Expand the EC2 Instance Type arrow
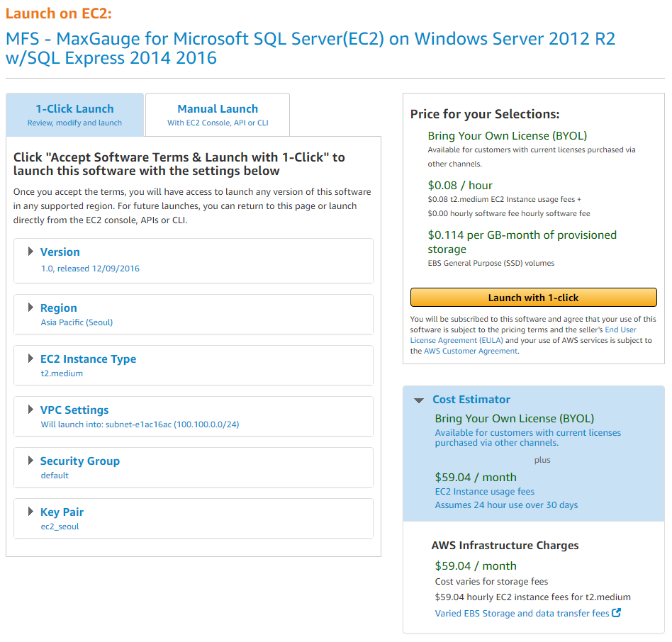Viewport: 672px width, 642px height. (x=30, y=359)
